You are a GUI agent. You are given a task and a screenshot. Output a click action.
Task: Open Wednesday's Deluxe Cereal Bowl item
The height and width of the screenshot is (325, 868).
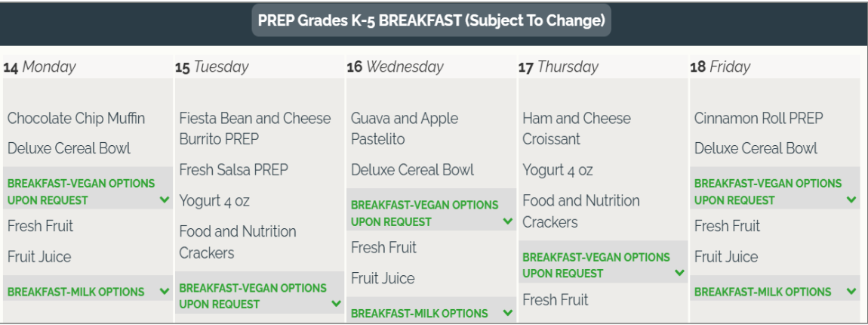(x=412, y=170)
